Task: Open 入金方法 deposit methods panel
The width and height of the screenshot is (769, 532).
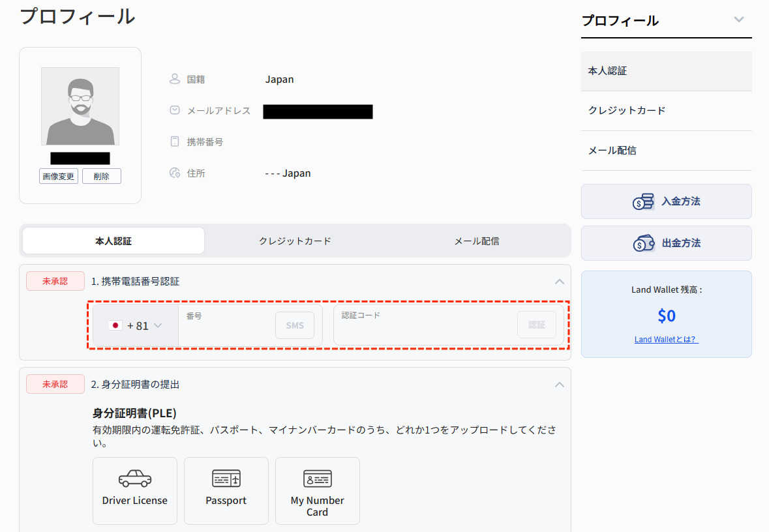Action: (x=666, y=201)
